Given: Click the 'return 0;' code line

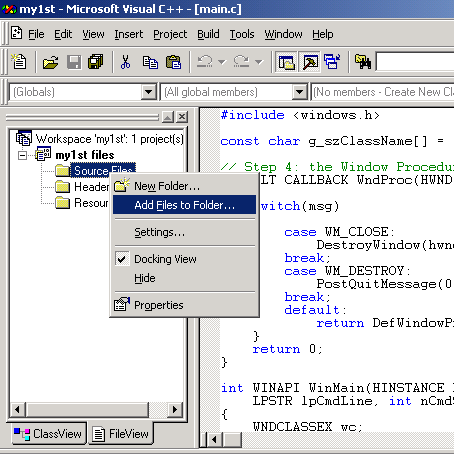Looking at the screenshot, I should [287, 349].
